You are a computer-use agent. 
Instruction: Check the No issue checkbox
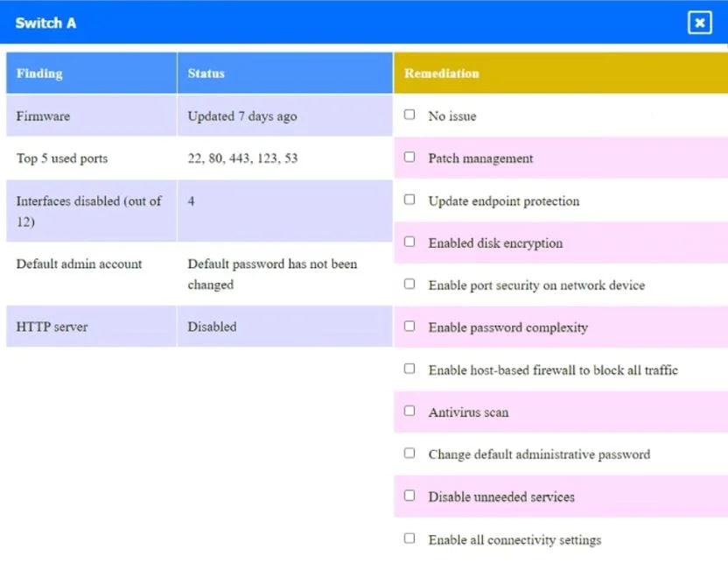click(x=409, y=115)
